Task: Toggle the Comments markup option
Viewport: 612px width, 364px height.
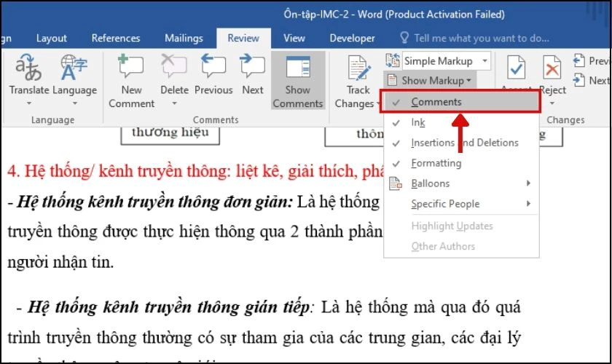Action: pyautogui.click(x=460, y=102)
